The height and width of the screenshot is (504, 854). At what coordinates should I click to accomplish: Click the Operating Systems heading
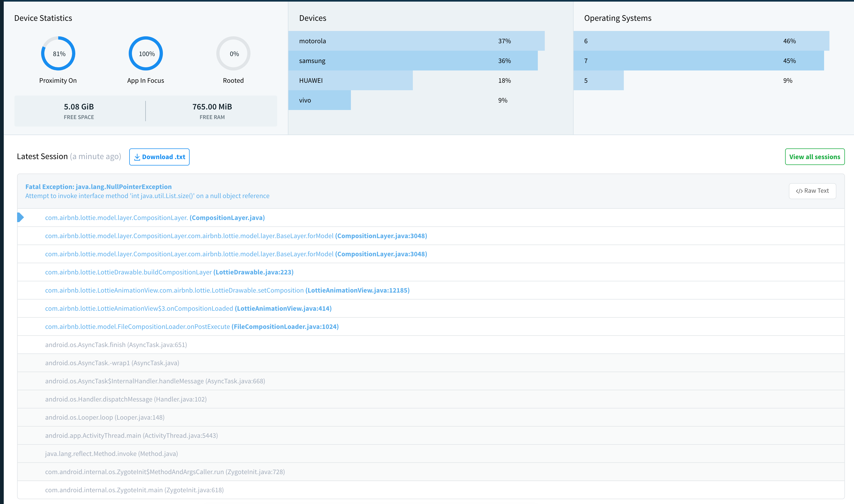pyautogui.click(x=618, y=18)
